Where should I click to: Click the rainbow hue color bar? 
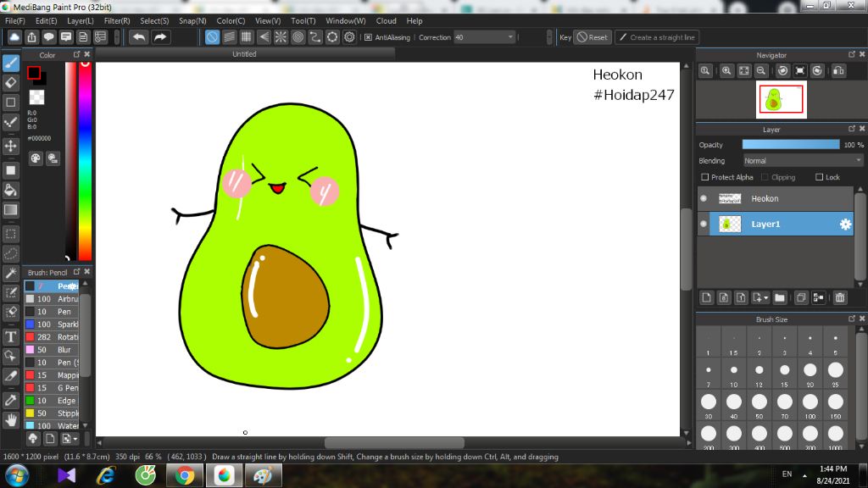point(85,161)
